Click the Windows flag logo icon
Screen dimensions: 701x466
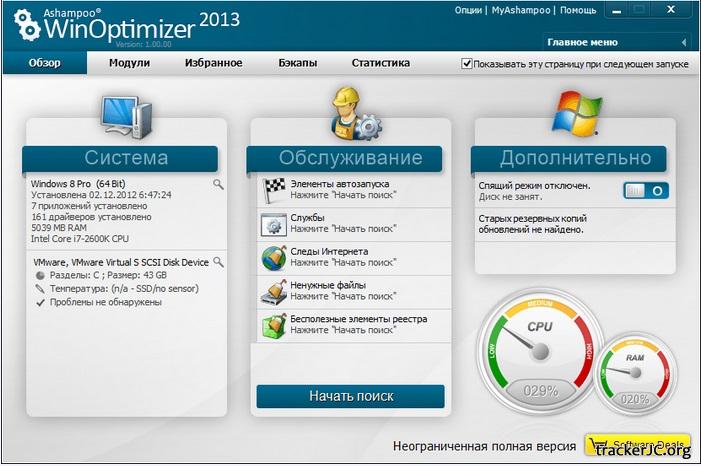(576, 114)
